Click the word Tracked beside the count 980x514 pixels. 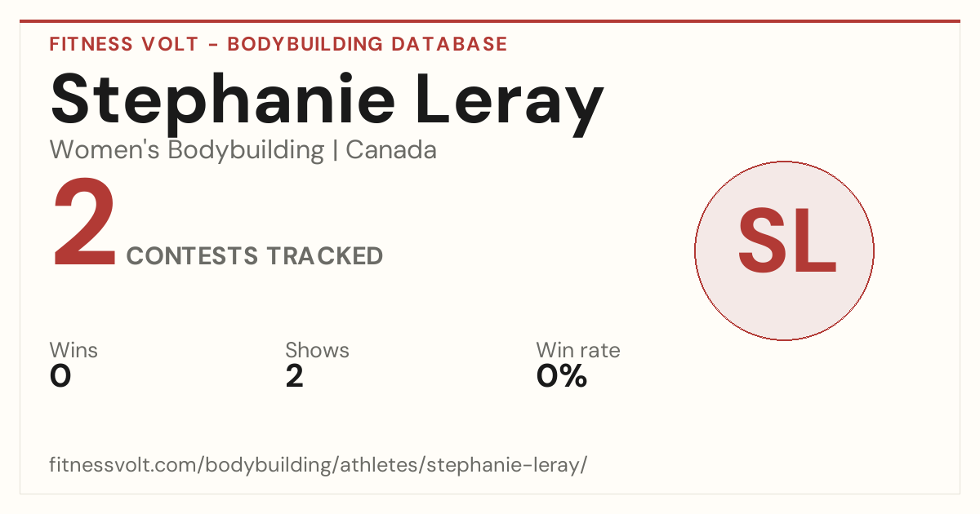[x=326, y=256]
